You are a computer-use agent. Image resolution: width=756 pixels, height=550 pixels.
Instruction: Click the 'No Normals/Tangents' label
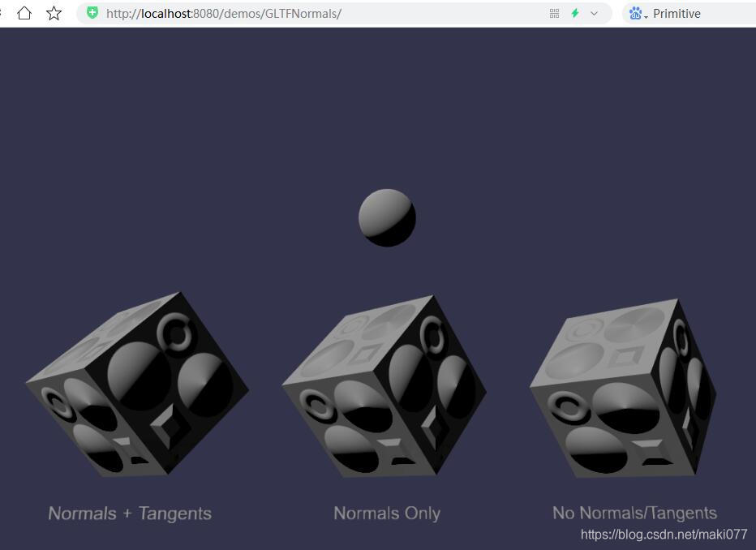click(634, 513)
